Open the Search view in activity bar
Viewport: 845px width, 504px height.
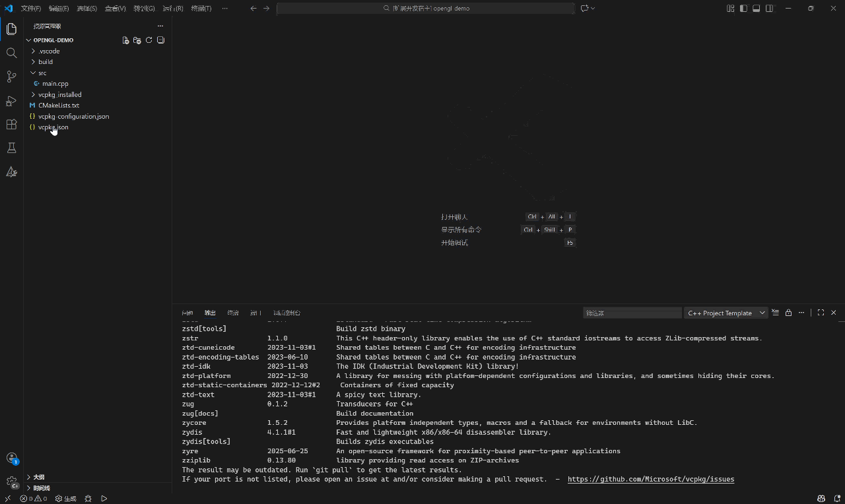11,53
